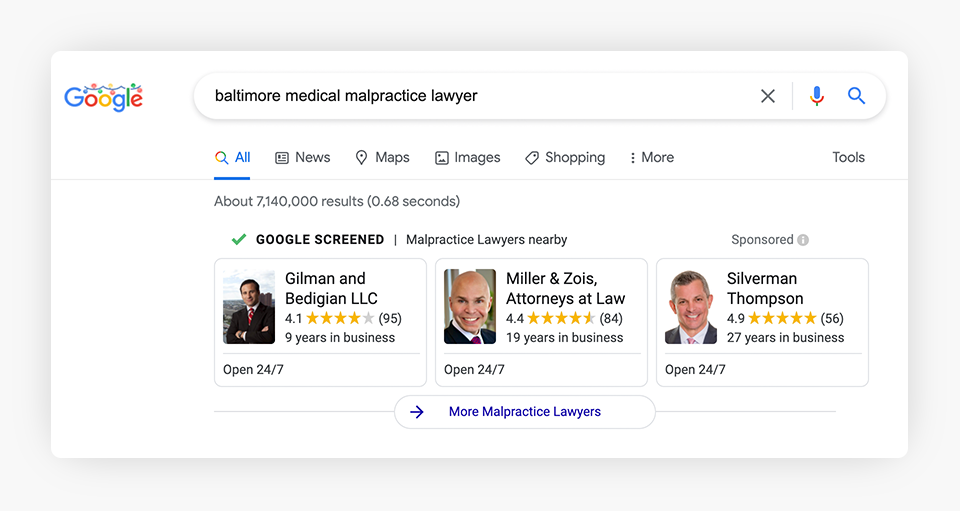Open Miller & Zois, Attorneys at Law listing
The width and height of the screenshot is (960, 511).
pos(565,288)
